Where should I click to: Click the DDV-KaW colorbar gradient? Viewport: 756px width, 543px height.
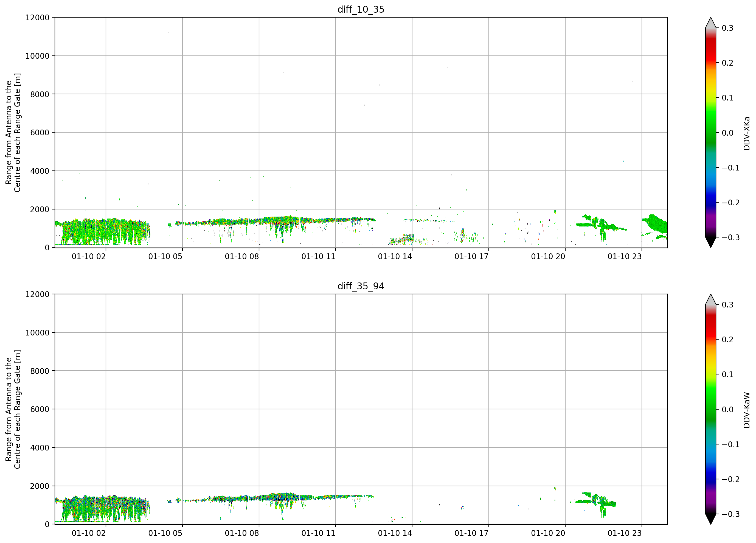click(710, 409)
